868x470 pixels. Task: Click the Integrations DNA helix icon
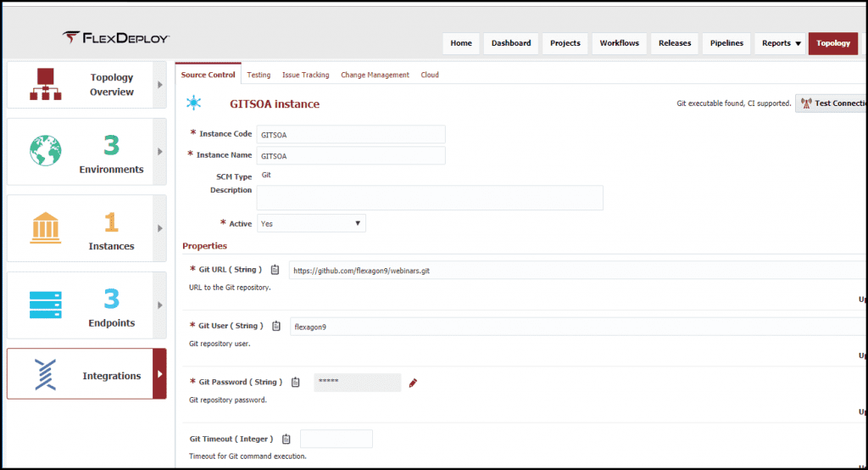click(x=46, y=374)
